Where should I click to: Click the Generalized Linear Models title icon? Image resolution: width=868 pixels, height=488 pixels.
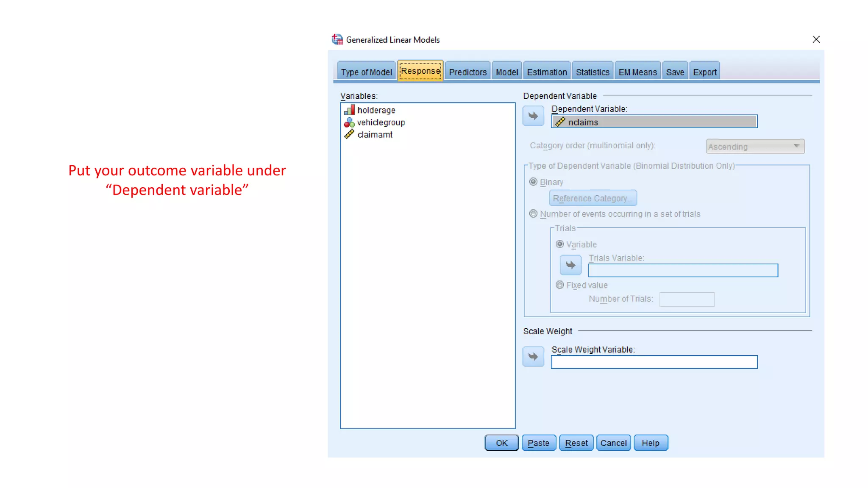(337, 39)
